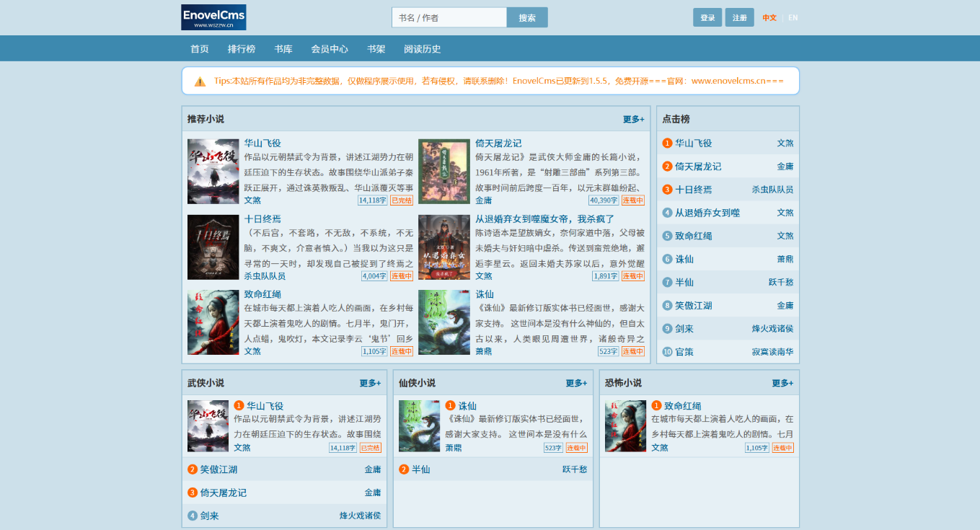This screenshot has height=530, width=980.
Task: Expand 更多+ in 仙侠小说 section
Action: pos(577,383)
